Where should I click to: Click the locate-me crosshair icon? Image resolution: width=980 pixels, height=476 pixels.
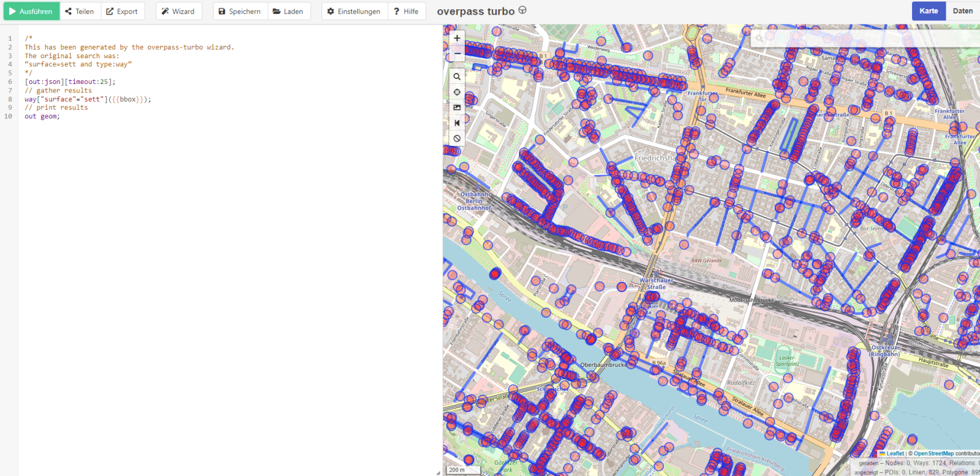pos(457,92)
